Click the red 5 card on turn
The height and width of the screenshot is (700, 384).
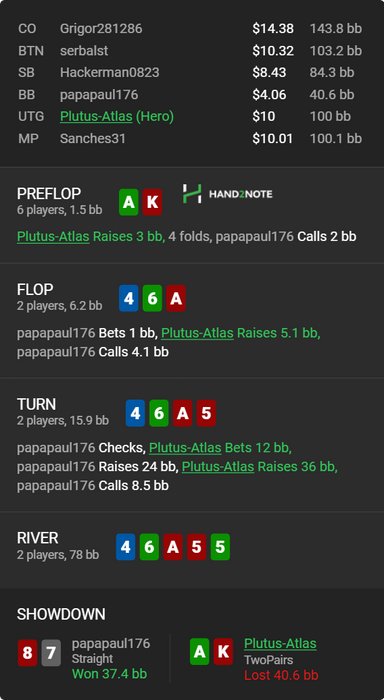(206, 413)
